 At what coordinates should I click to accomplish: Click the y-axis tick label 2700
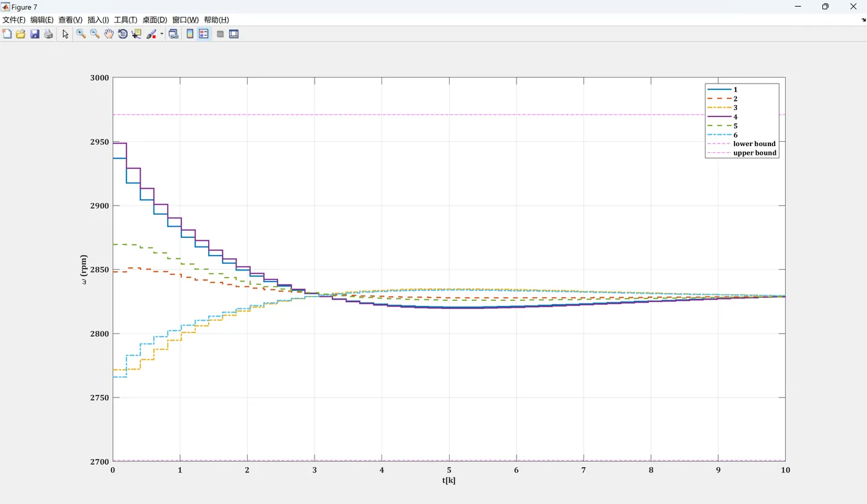click(x=99, y=462)
